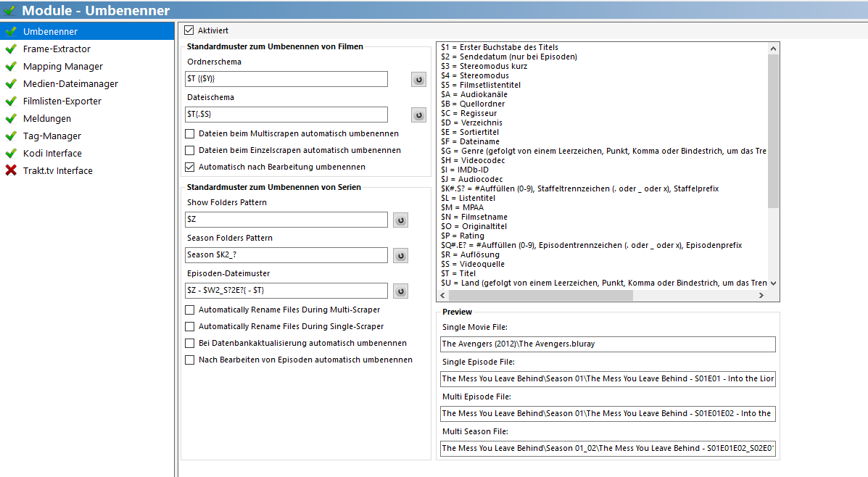Screen dimensions: 868x477
Task: Click the legend's horizontal scrollbar left arrow
Action: click(x=442, y=296)
